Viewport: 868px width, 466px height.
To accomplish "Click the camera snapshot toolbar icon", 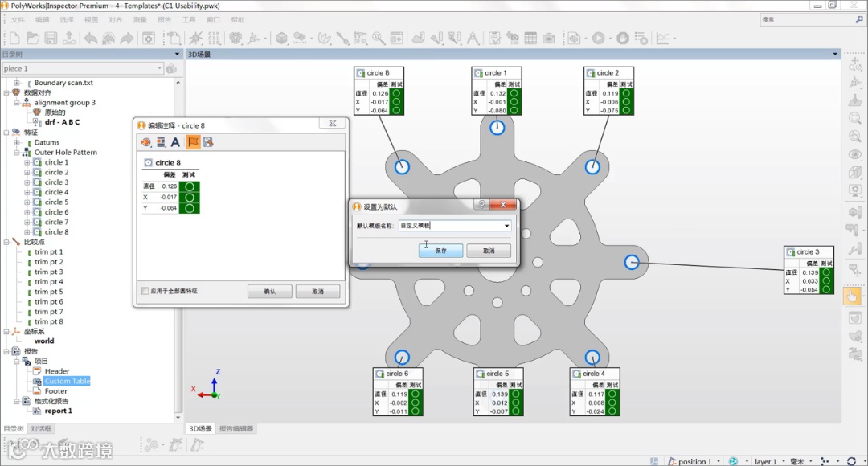I will pyautogui.click(x=549, y=39).
